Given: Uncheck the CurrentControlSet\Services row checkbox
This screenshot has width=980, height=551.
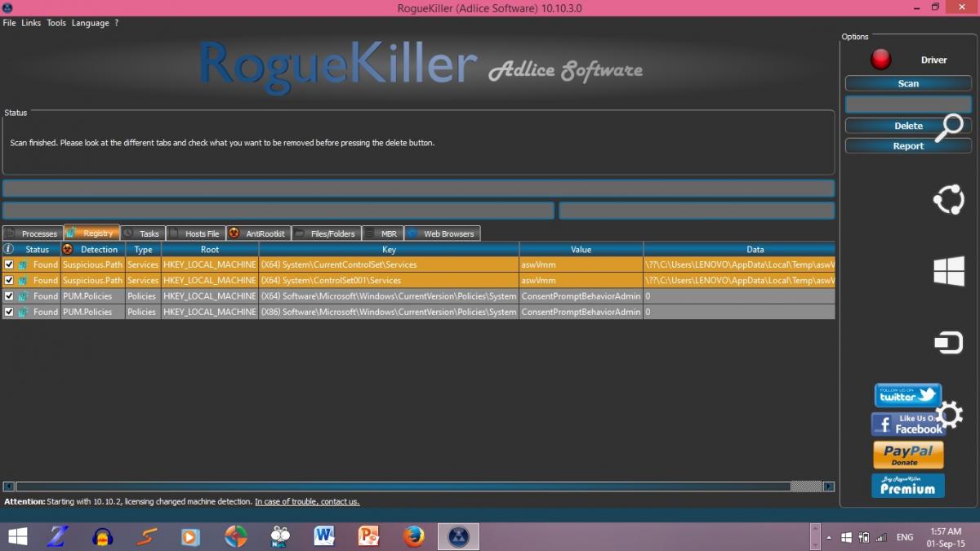Looking at the screenshot, I should (x=9, y=264).
